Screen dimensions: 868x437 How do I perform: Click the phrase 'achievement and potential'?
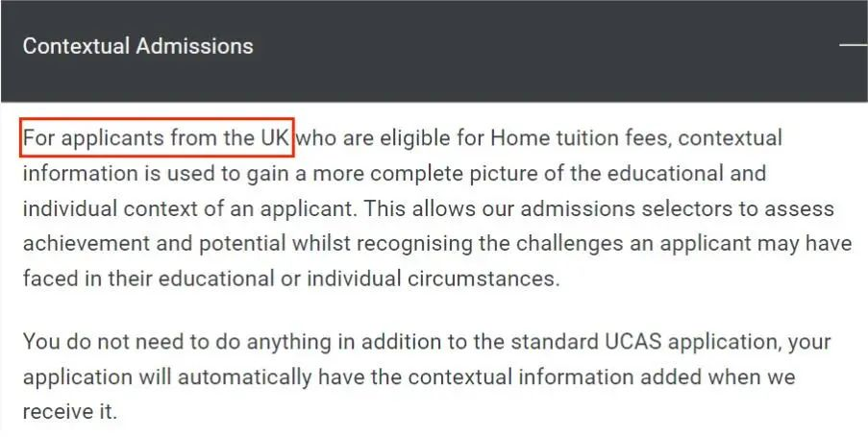coord(155,243)
